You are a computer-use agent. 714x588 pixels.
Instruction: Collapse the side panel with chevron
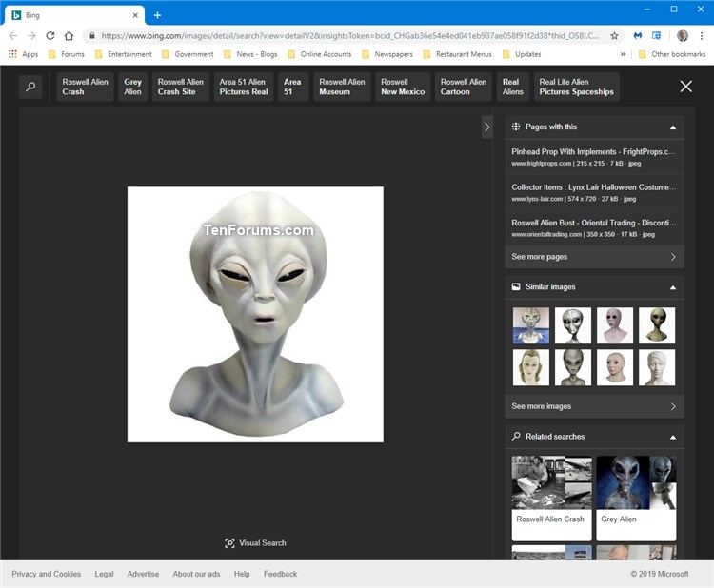pyautogui.click(x=487, y=127)
